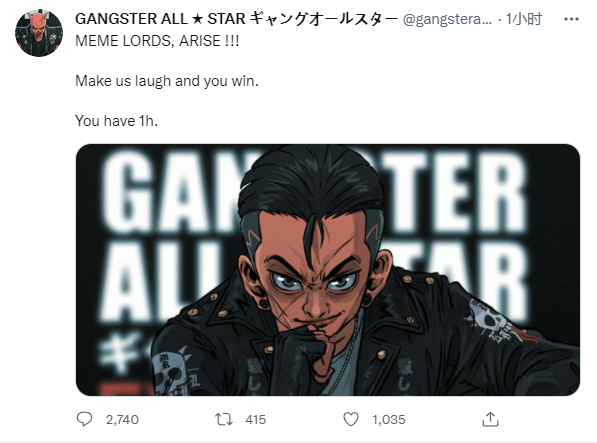Click the 'Make us laugh and you win.' line
The image size is (597, 443).
pos(167,81)
